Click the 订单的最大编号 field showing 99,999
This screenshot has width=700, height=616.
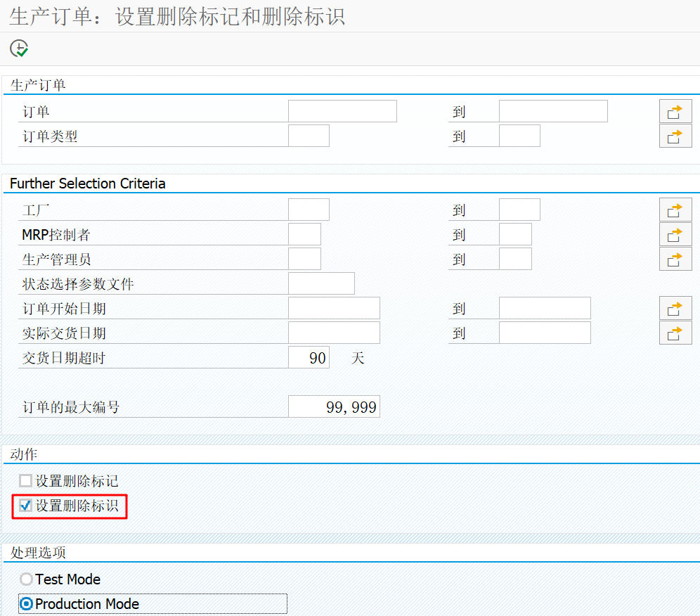click(333, 406)
